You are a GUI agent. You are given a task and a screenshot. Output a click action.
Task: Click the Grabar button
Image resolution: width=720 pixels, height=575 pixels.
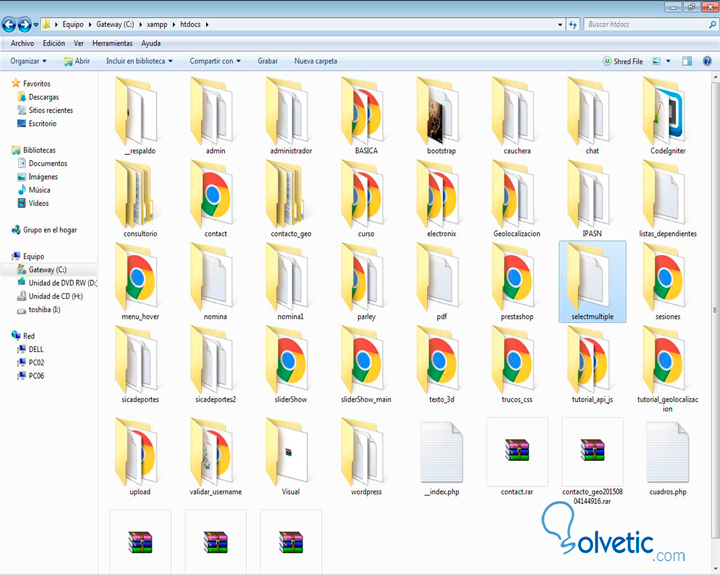[x=267, y=61]
